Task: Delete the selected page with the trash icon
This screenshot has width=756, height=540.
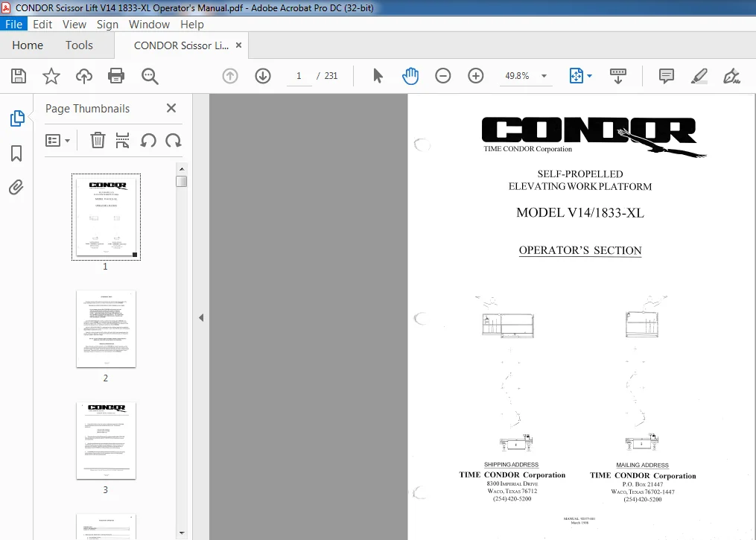Action: [x=98, y=141]
